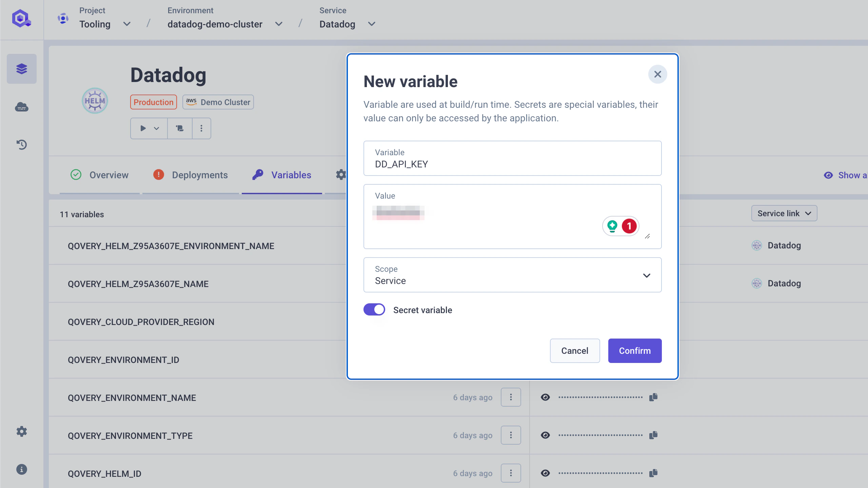Reveal the QOVERY_ENVIRONMENT_TYPE hidden value
Screen dimensions: 868x488
pos(546,435)
